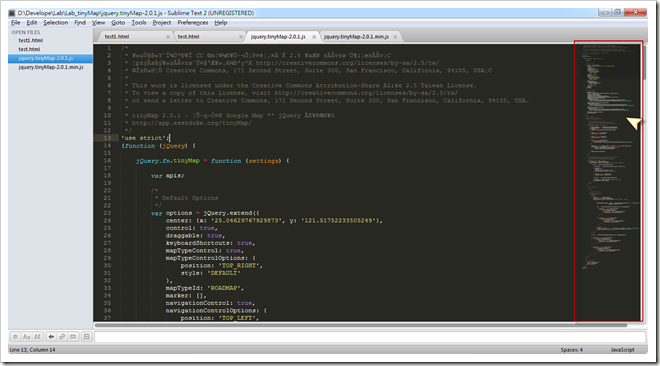The image size is (660, 366).
Task: Click the 'use strict'; code line
Action: click(x=145, y=138)
